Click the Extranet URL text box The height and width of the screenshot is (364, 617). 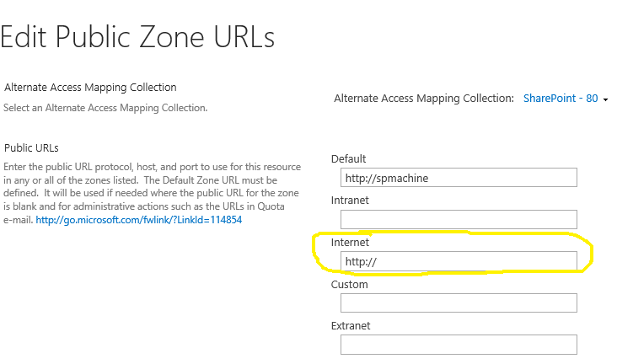459,345
